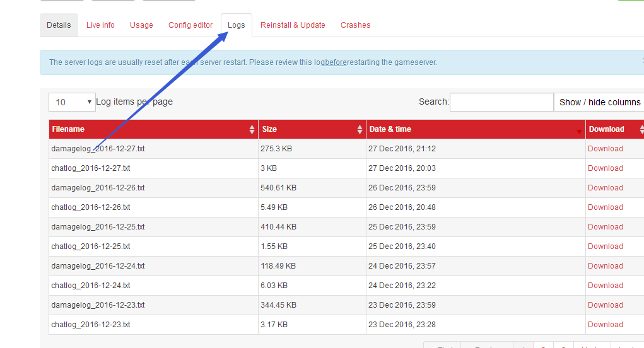Select filename chatlog_2016-12-23.txt
The image size is (644, 348).
coord(91,325)
